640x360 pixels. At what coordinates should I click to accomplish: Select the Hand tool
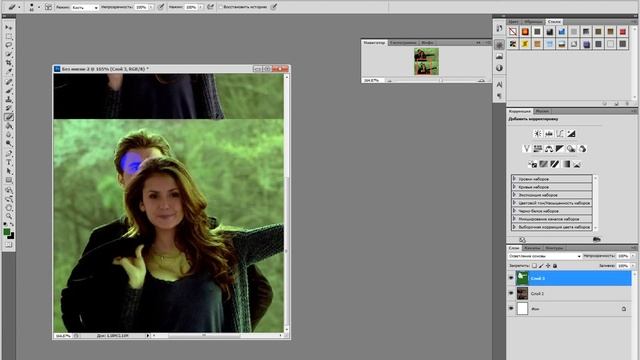pos(9,208)
